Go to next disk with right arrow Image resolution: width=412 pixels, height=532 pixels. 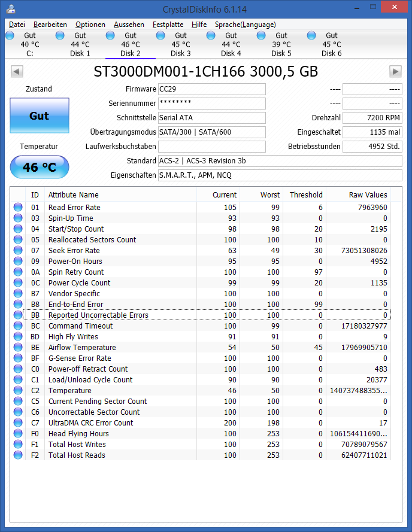click(395, 72)
